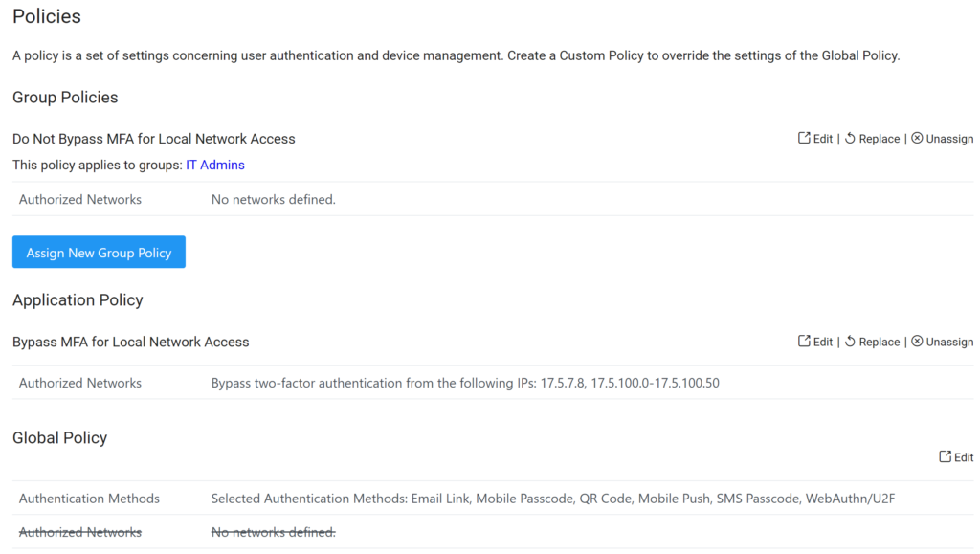Click the Edit icon for the Global Policy

(946, 457)
